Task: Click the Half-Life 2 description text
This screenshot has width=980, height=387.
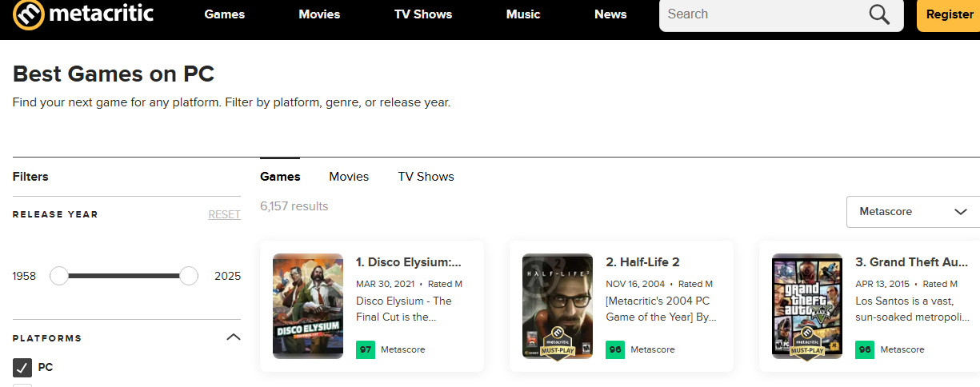Action: pos(661,309)
